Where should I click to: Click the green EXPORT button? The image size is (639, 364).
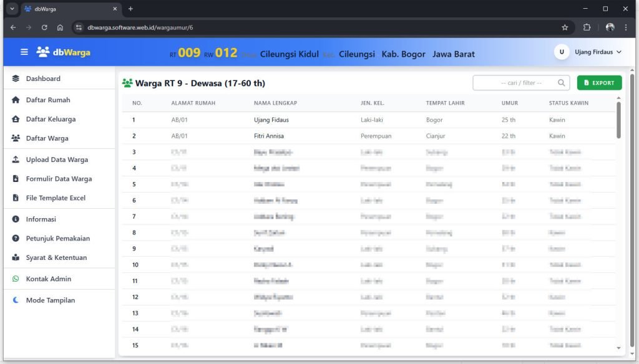[x=599, y=83]
